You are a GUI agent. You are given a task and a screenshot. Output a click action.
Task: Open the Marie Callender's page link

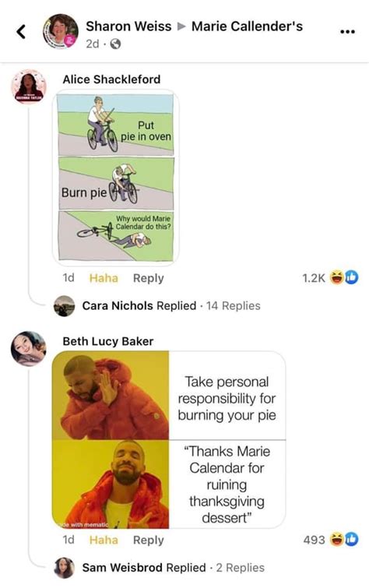coord(247,26)
